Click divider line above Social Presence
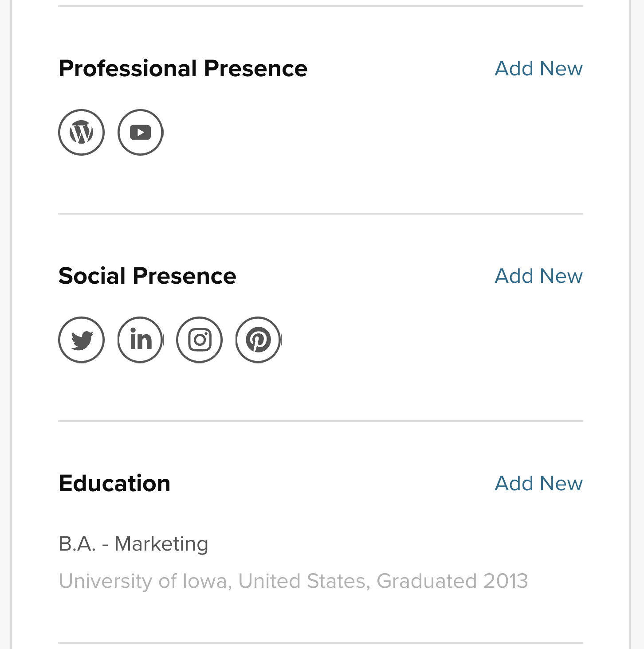This screenshot has width=644, height=649. [x=320, y=214]
